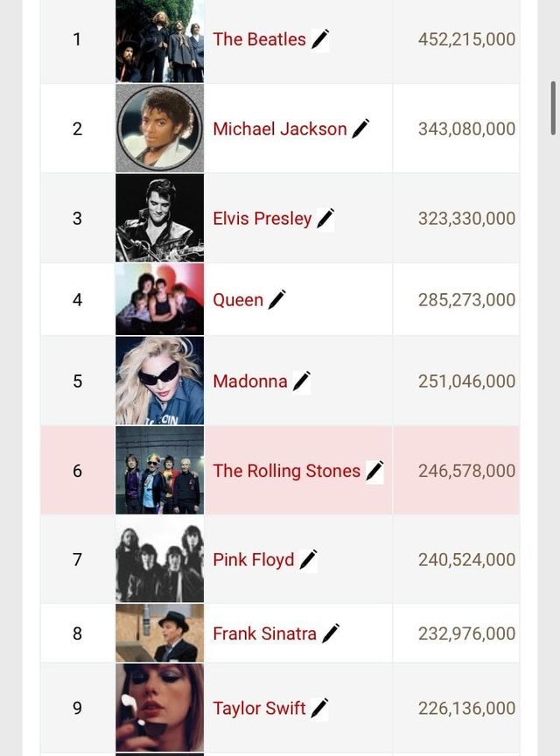Click The Rolling Stones band thumbnail

(159, 470)
